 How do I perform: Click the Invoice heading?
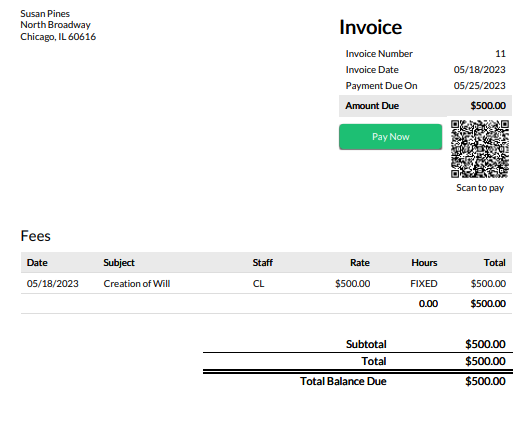point(370,27)
